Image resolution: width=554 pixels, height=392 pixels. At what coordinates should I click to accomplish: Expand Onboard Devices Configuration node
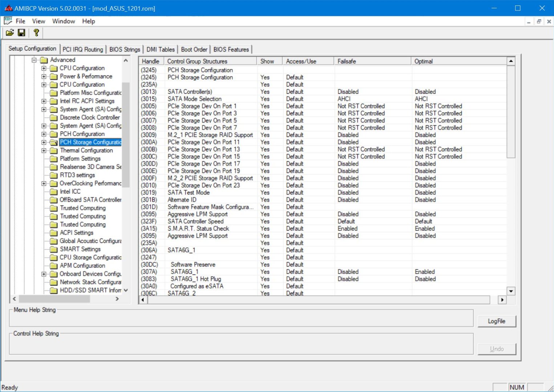(x=44, y=274)
